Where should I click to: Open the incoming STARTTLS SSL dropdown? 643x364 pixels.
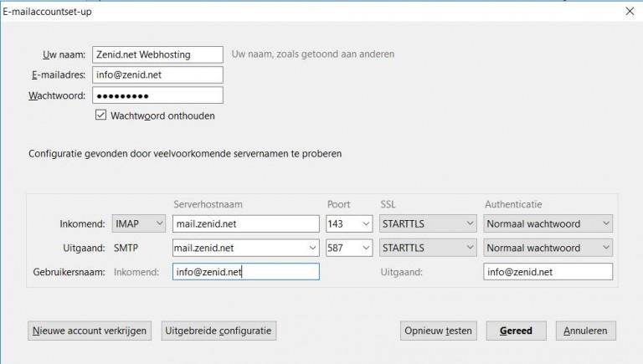coord(428,223)
